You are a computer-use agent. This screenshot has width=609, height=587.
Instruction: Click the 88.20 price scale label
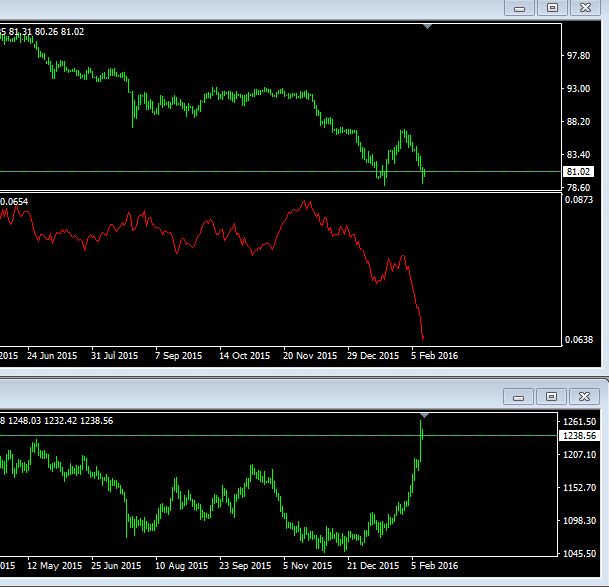(578, 122)
